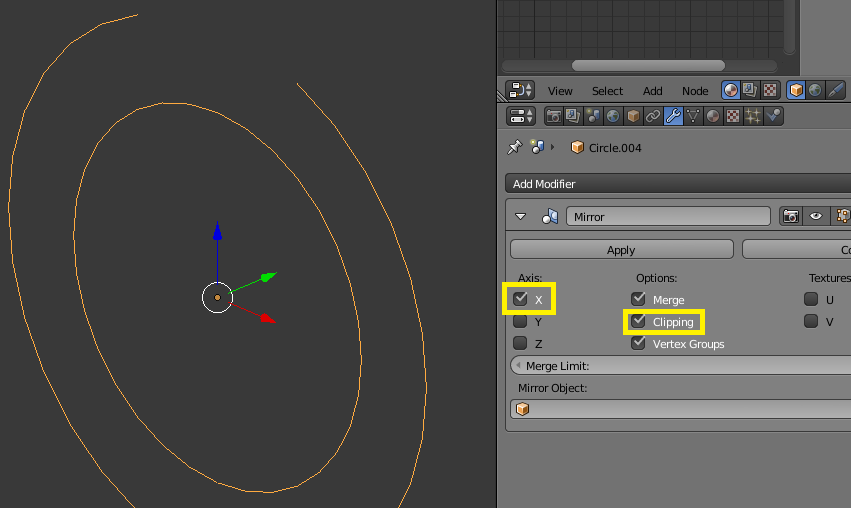Open the Texture properties checker tab
The image size is (851, 508).
[733, 116]
